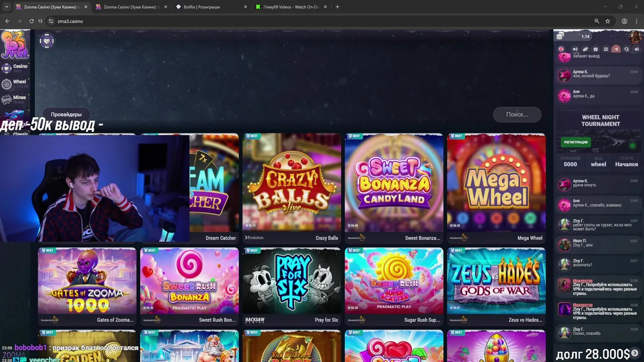
Task: Bookmark this page with star icon
Action: [x=608, y=21]
